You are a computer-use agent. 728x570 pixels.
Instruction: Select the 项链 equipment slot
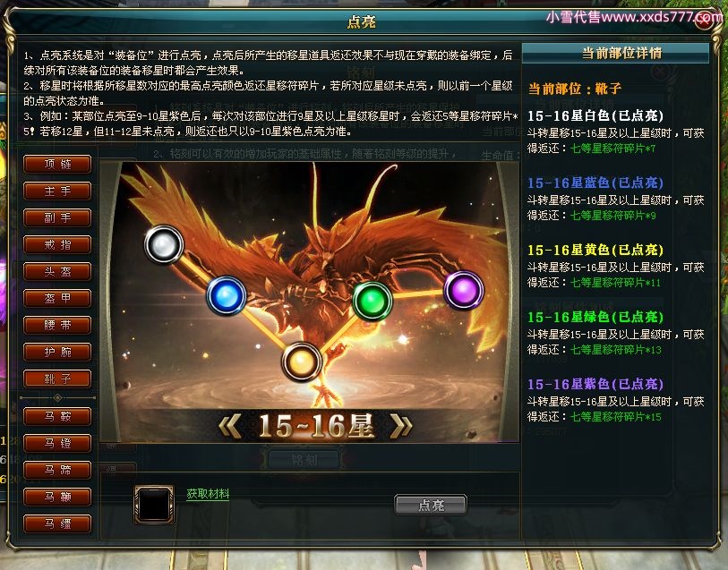(57, 164)
